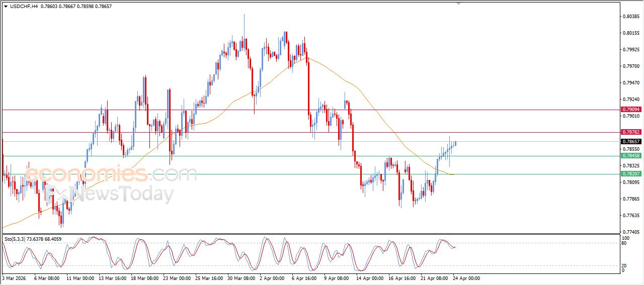Click the 3 Mar 2026 date label
The height and width of the screenshot is (285, 644).
click(x=14, y=277)
